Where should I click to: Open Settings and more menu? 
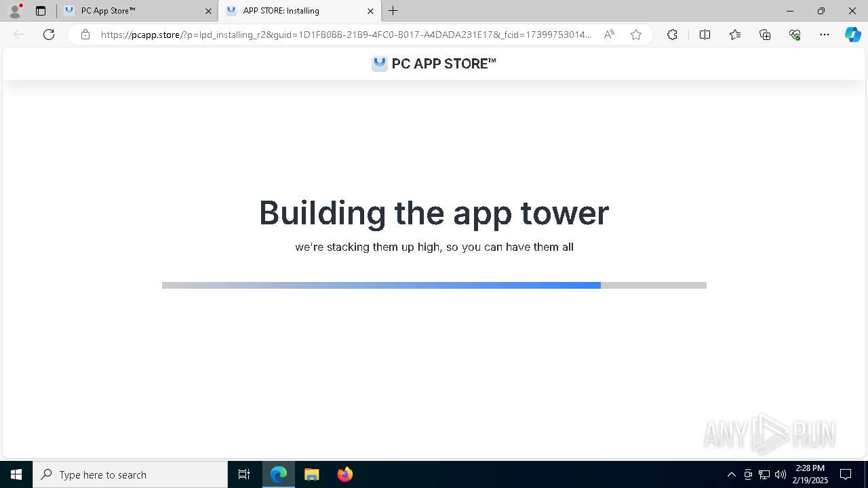click(x=825, y=35)
